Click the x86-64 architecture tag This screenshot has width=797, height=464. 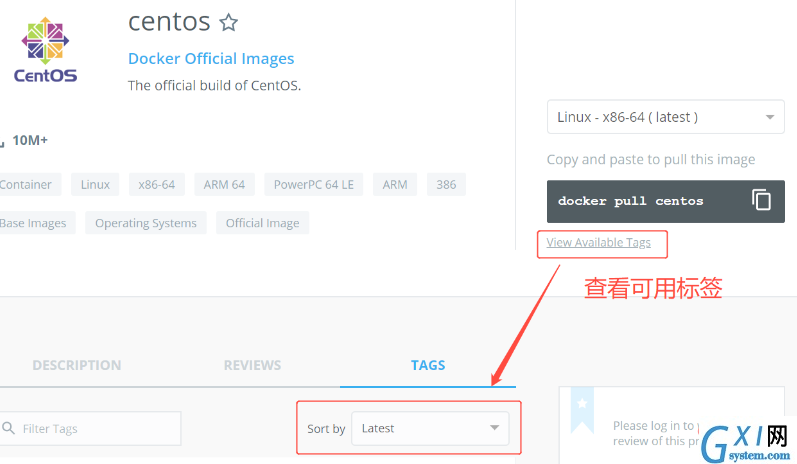click(x=157, y=184)
